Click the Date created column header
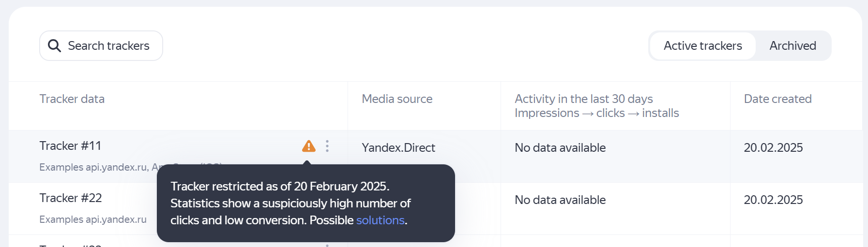Screen dimensions: 868x247 777,99
